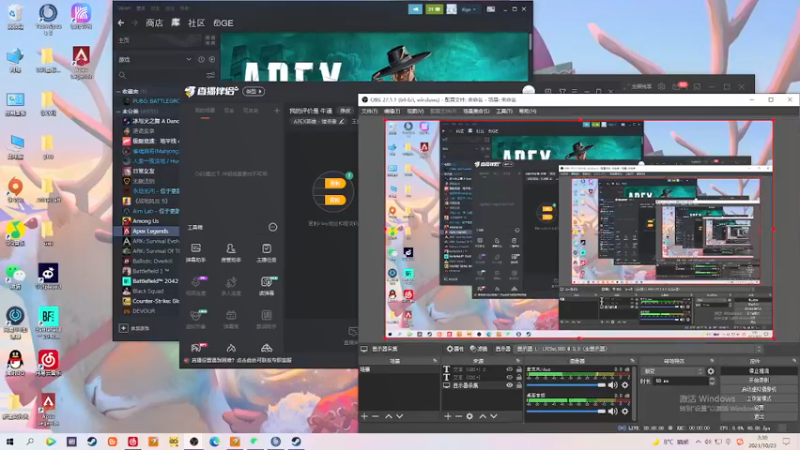Collapse 工具箱 toolbox section round button

point(273,227)
